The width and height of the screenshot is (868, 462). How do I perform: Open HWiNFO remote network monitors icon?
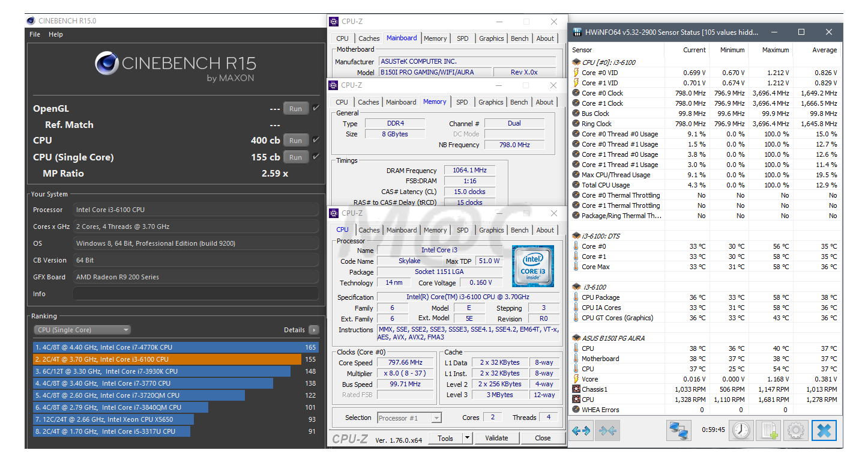[x=679, y=430]
